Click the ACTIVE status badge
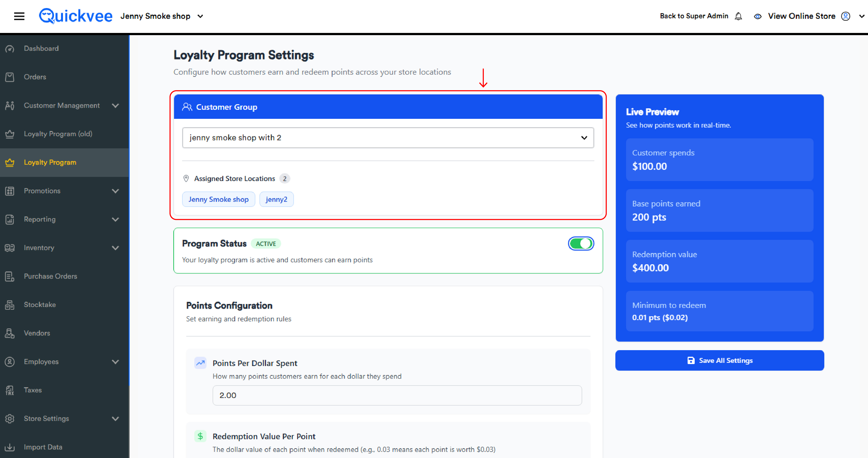Viewport: 868px width, 458px height. pos(266,244)
